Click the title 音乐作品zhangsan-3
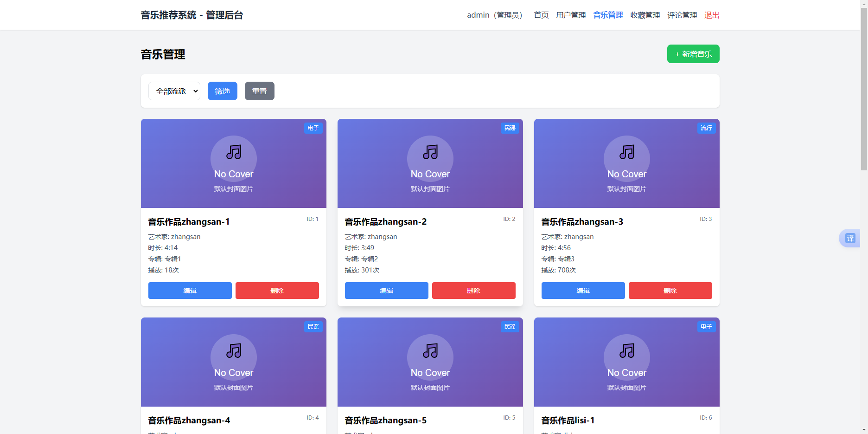This screenshot has width=868, height=434. click(582, 222)
